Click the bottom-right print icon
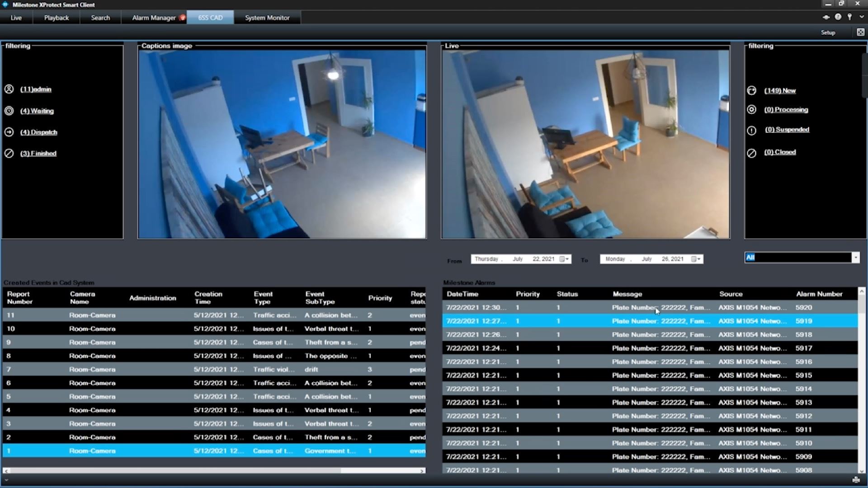Screen dimensions: 868x488 click(x=856, y=480)
